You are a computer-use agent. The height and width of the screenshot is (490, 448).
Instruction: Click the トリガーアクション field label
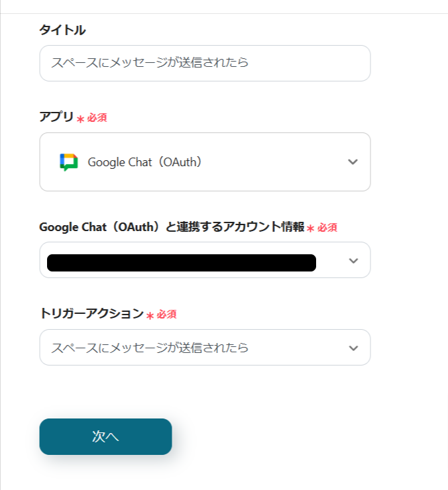click(x=91, y=314)
